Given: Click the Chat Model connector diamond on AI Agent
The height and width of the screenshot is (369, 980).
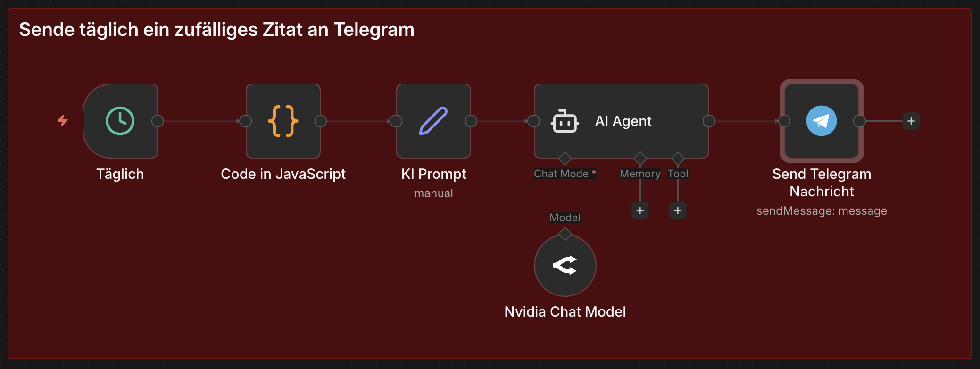Looking at the screenshot, I should [x=565, y=158].
